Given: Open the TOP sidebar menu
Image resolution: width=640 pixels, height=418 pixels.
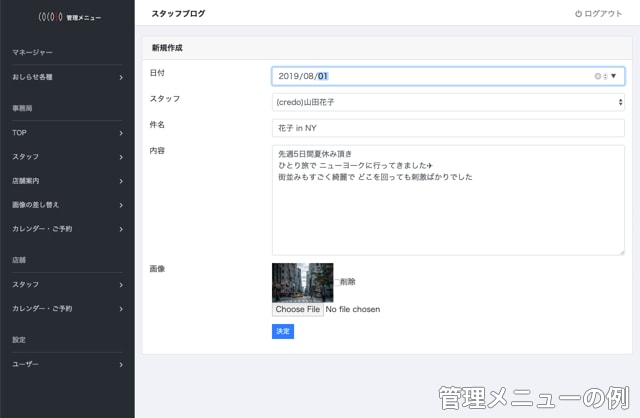Looking at the screenshot, I should coord(67,133).
